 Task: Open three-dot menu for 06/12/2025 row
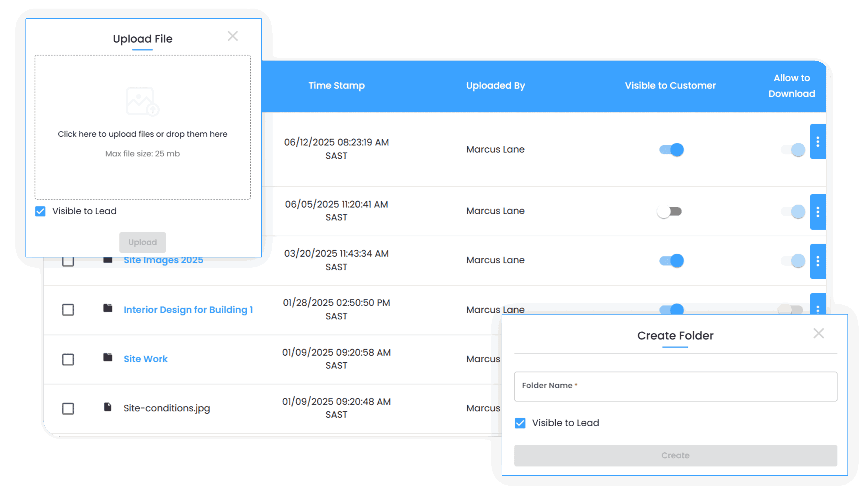pos(818,141)
